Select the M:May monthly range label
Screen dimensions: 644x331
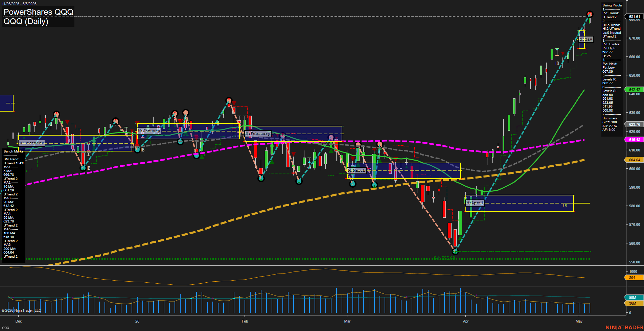[x=586, y=39]
